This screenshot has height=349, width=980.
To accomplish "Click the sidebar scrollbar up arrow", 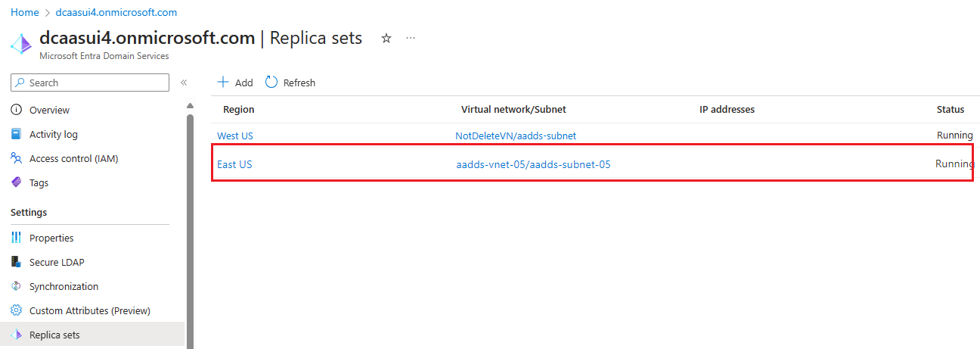I will 190,105.
